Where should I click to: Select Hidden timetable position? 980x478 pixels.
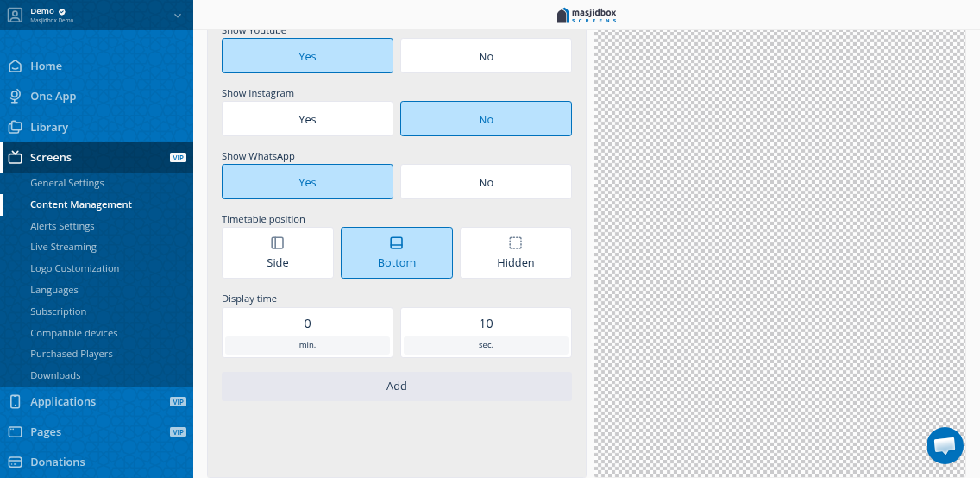pyautogui.click(x=515, y=253)
